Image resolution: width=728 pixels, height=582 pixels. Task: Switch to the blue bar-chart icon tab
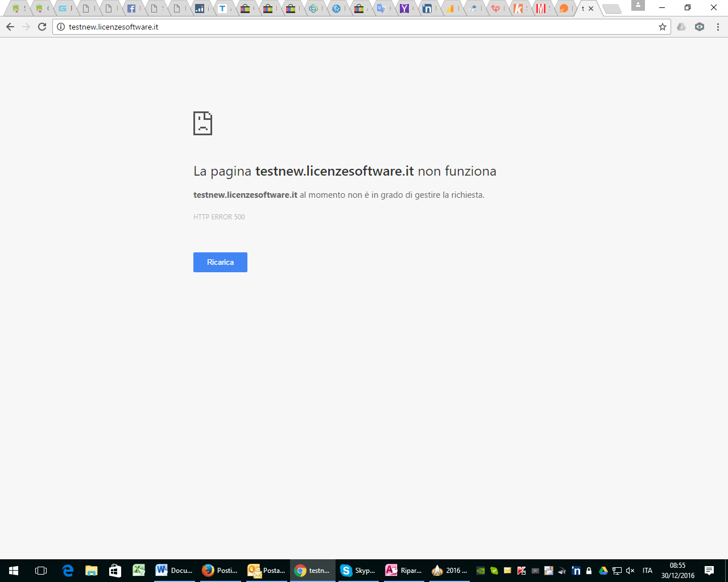point(200,9)
